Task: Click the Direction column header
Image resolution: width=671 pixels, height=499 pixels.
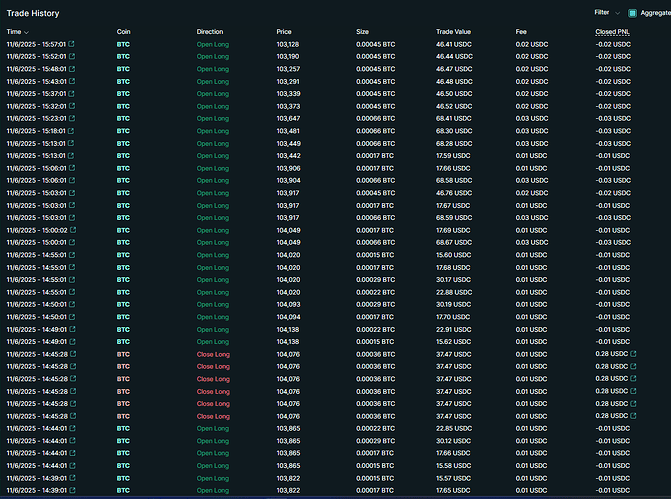Action: (x=210, y=32)
